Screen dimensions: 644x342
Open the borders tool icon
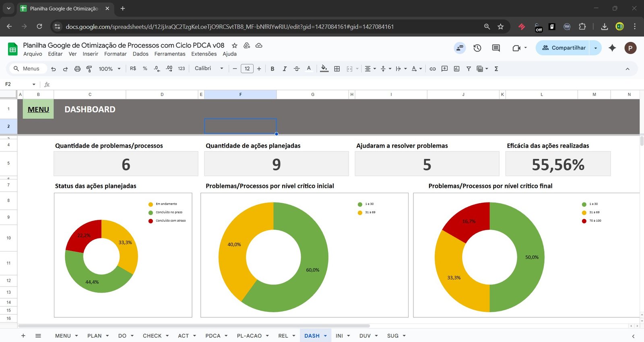[337, 69]
